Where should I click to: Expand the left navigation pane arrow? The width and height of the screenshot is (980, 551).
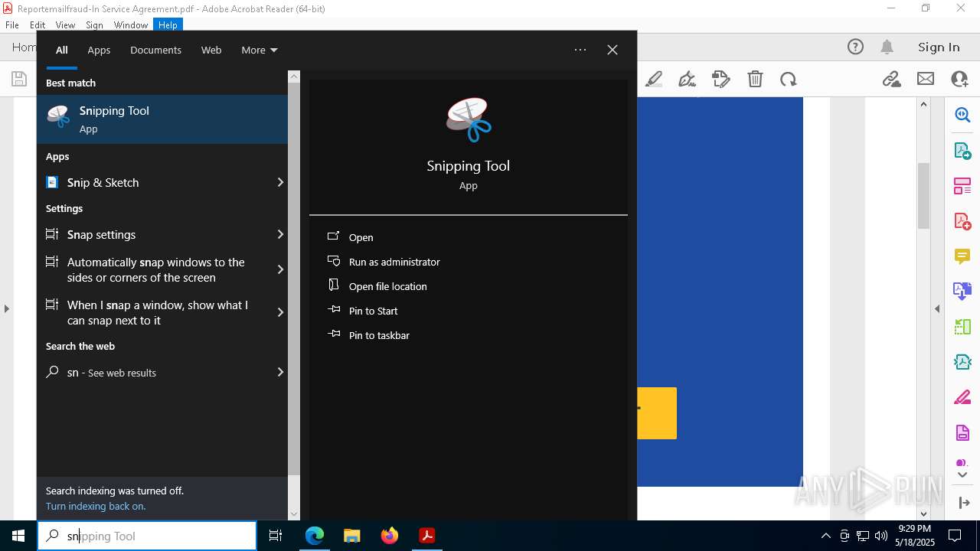click(7, 308)
